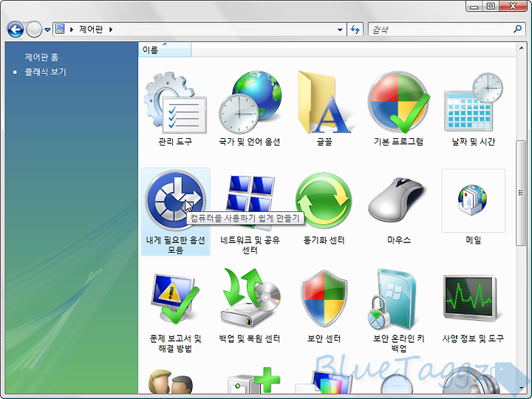This screenshot has height=399, width=532.
Task: Minimize the control panel window
Action: 474,6
